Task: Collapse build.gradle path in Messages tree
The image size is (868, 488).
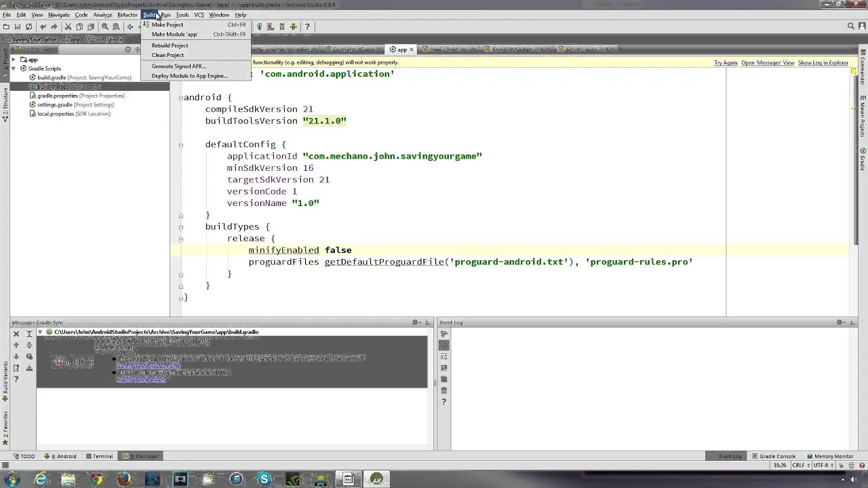Action: (40, 332)
